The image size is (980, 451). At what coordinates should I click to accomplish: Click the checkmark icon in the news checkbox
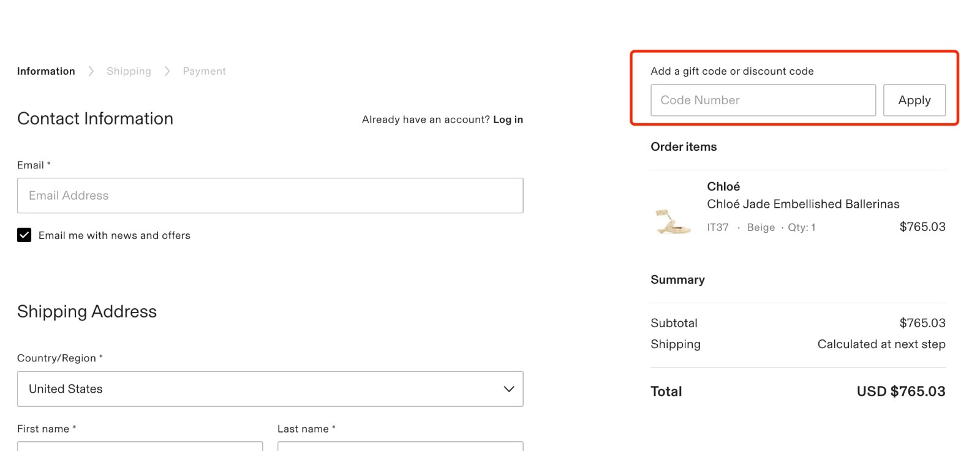pos(24,235)
